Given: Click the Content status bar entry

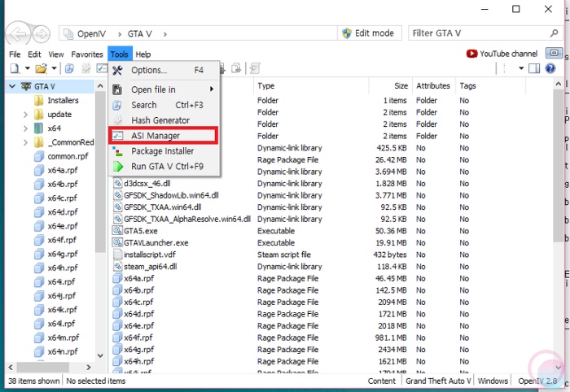Looking at the screenshot, I should pos(381,381).
